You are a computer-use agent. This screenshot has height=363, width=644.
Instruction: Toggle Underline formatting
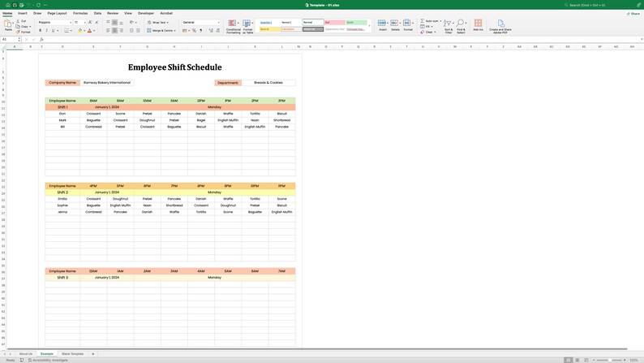pos(53,30)
